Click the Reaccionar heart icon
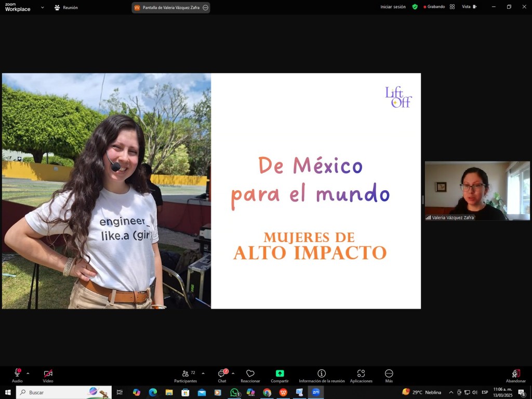Viewport: 532px width, 399px height. click(250, 374)
